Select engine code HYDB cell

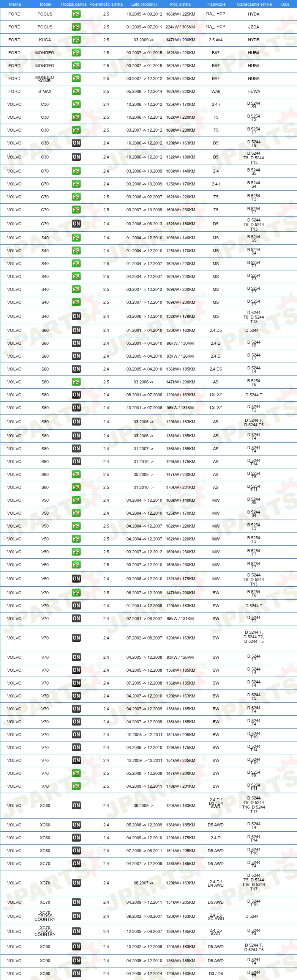[254, 40]
